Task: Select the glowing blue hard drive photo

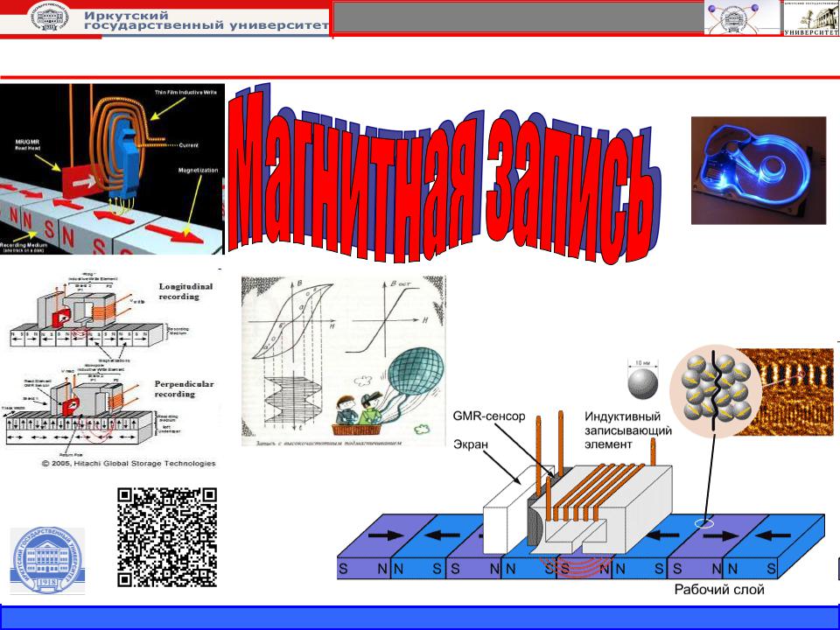Action: tap(758, 171)
